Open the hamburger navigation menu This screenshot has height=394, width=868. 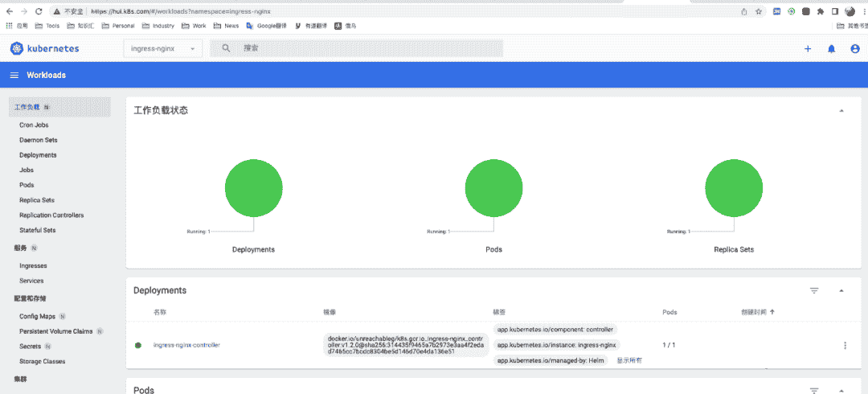pyautogui.click(x=14, y=75)
